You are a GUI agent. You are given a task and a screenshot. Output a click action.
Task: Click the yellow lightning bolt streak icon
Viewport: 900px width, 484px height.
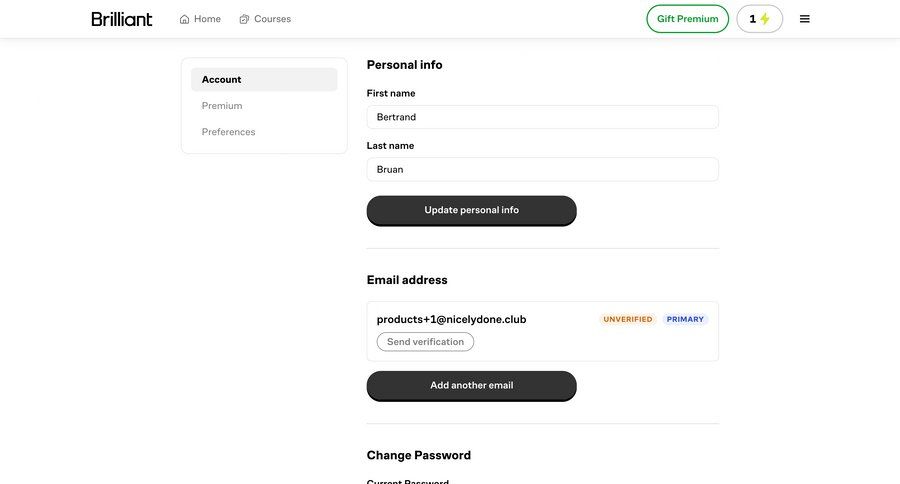pos(765,19)
